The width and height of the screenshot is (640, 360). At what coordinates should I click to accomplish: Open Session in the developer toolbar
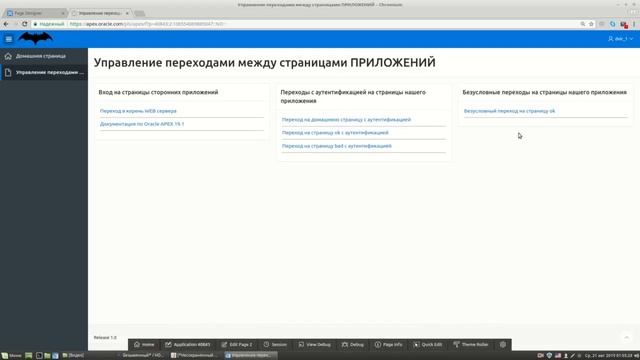(x=275, y=344)
